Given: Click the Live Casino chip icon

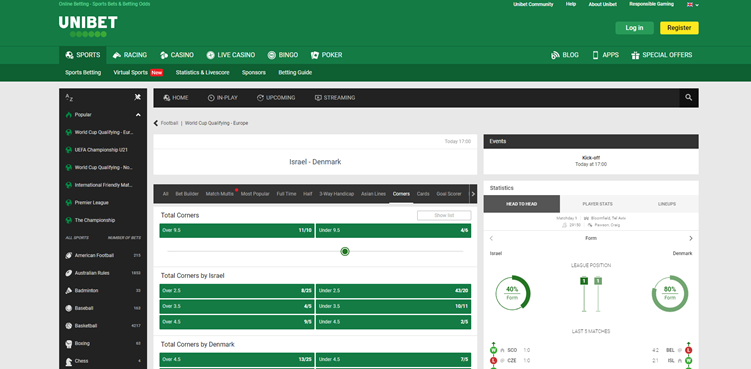Looking at the screenshot, I should coord(210,55).
